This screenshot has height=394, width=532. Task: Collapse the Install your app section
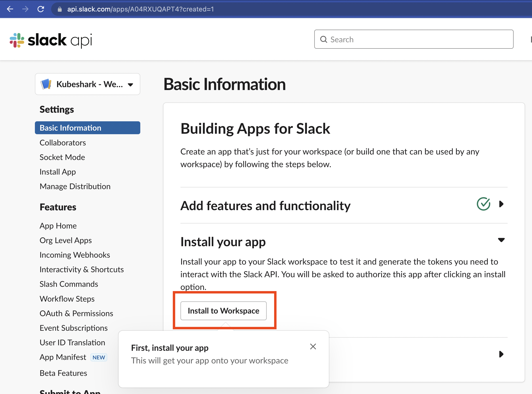click(x=501, y=240)
